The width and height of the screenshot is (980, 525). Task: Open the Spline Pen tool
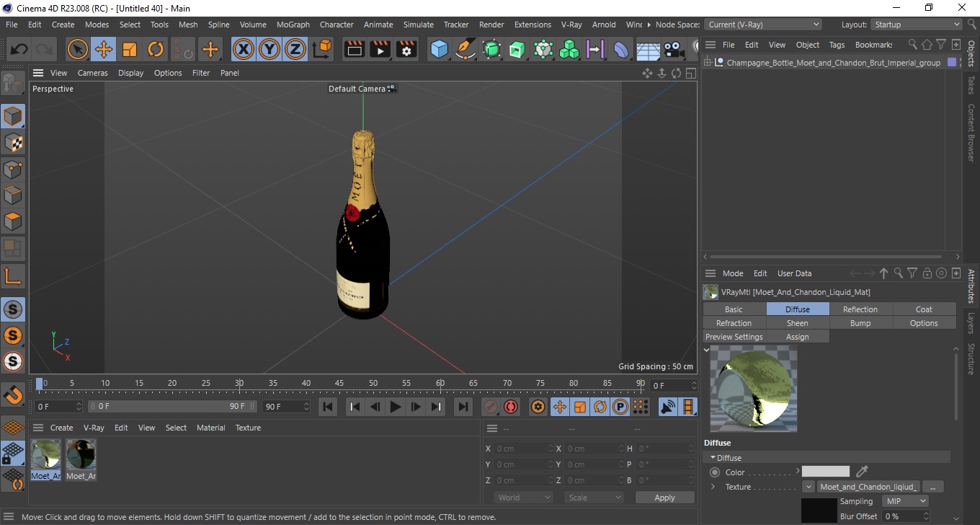(465, 50)
